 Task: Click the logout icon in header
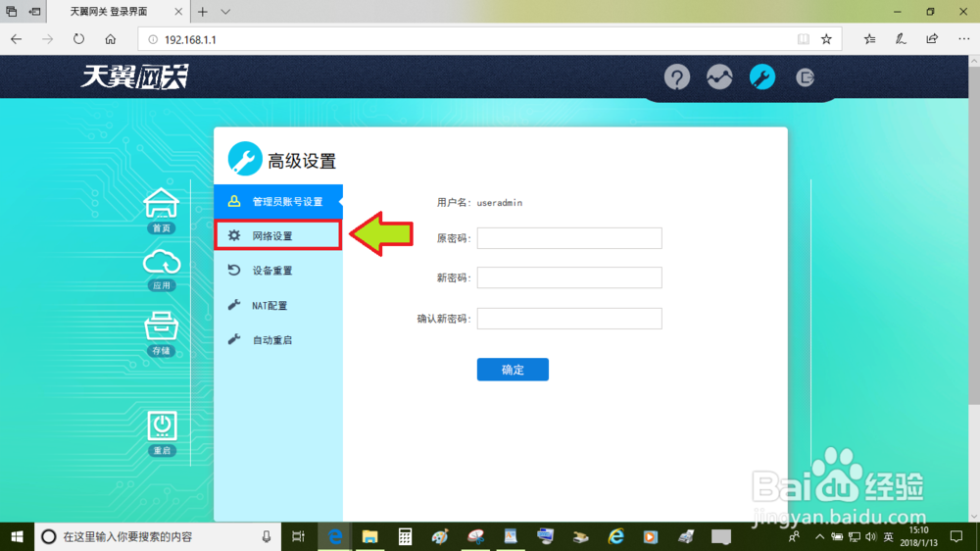(x=805, y=77)
